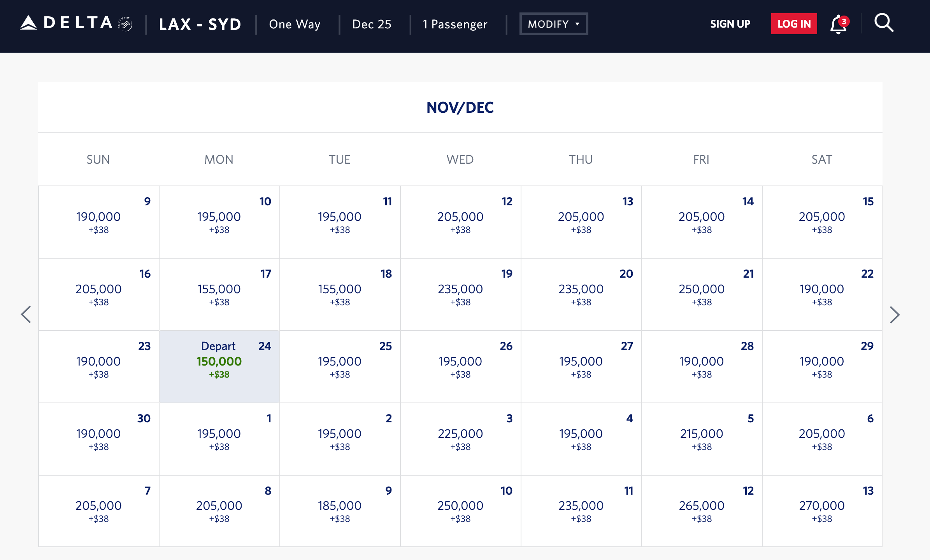Select Nov 10 fare of 195,000 miles
Image resolution: width=930 pixels, height=560 pixels.
pyautogui.click(x=219, y=222)
